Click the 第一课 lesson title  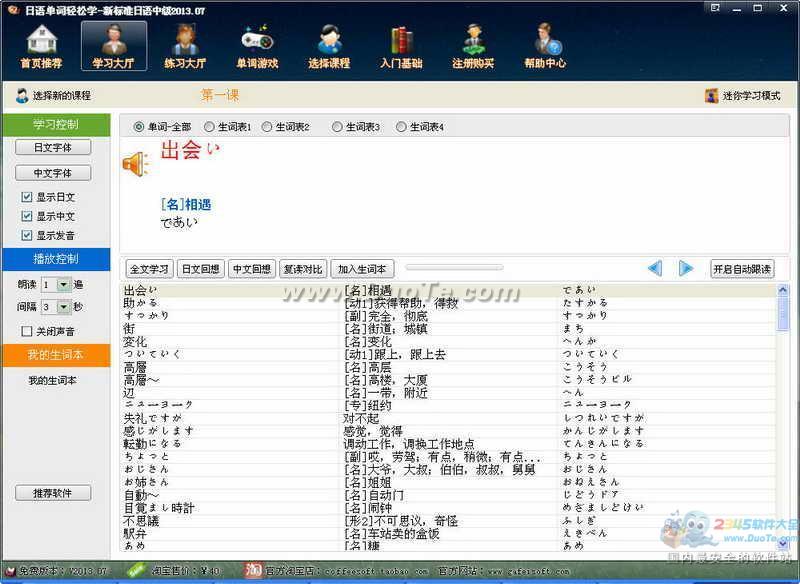tap(220, 95)
